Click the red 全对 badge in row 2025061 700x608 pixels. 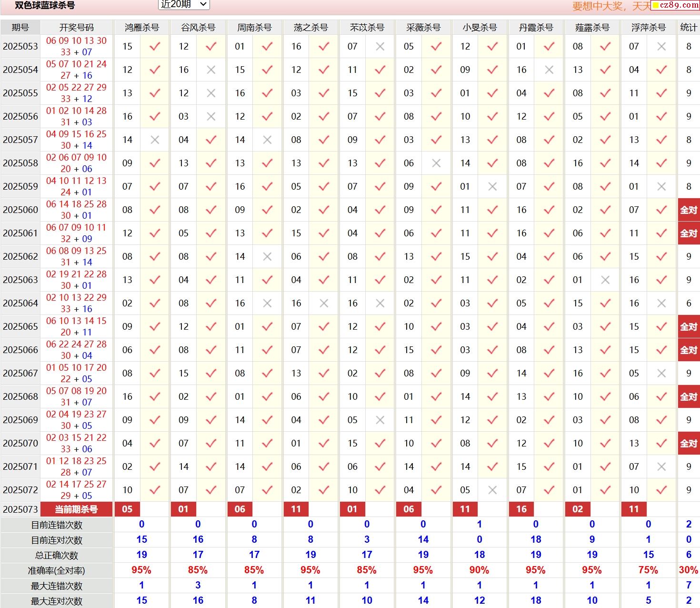point(689,233)
